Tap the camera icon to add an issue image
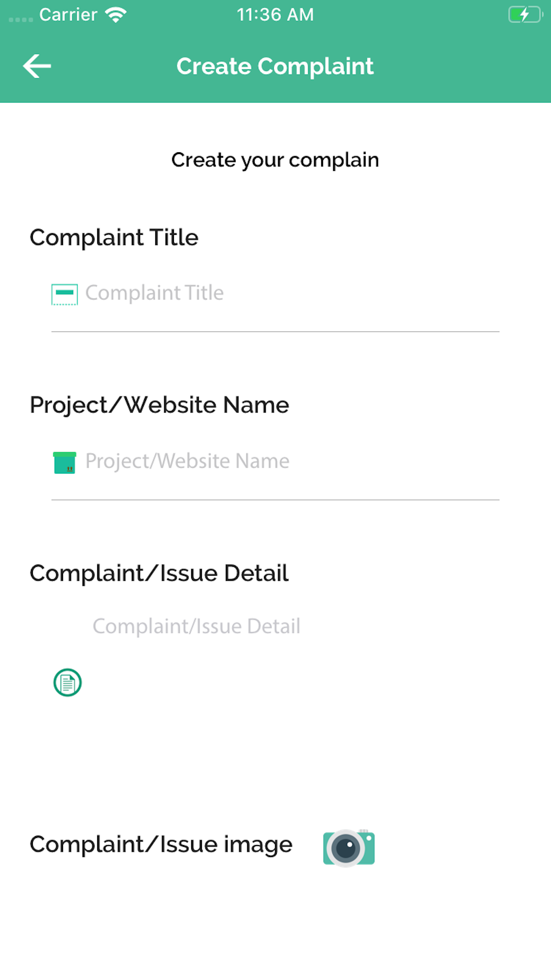Viewport: 551px width, 980px height. pyautogui.click(x=349, y=845)
